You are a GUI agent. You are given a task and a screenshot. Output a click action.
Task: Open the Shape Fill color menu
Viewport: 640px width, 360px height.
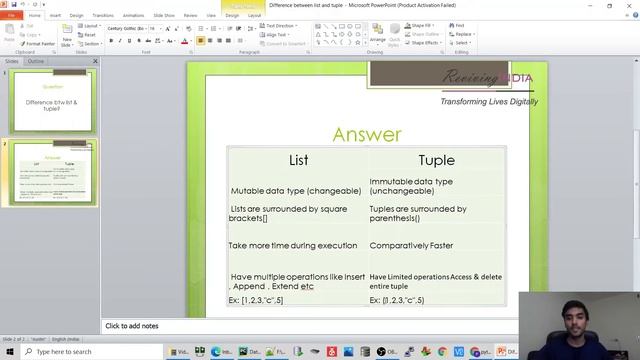click(x=420, y=25)
